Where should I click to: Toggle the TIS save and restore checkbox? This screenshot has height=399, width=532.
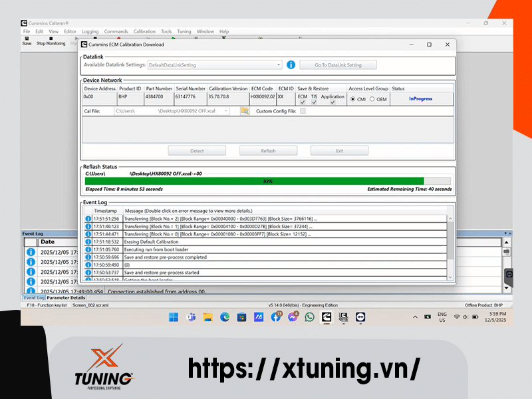click(x=315, y=102)
